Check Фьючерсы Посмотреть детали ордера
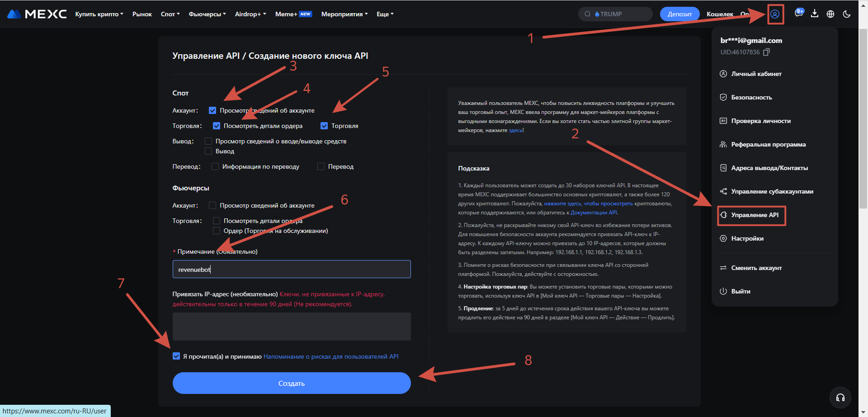Image resolution: width=868 pixels, height=417 pixels. pyautogui.click(x=217, y=221)
